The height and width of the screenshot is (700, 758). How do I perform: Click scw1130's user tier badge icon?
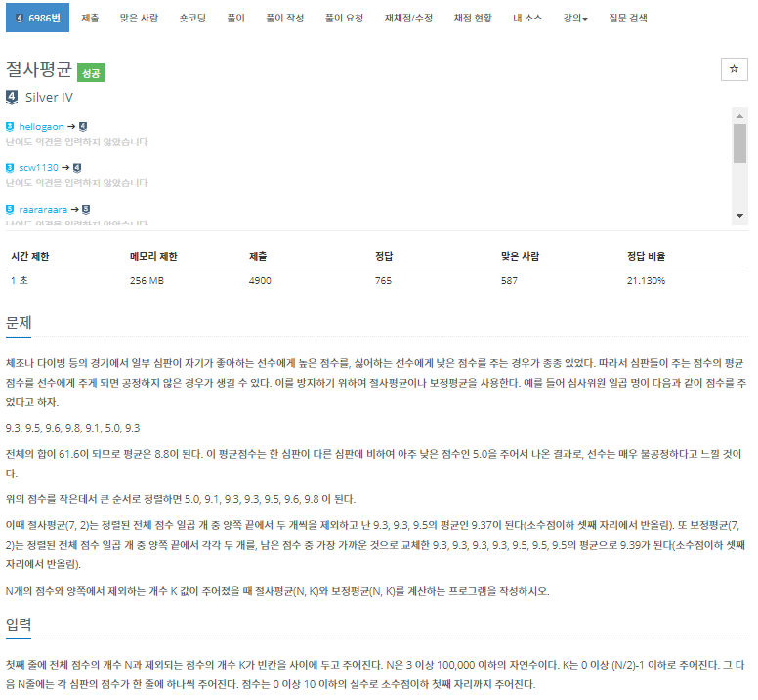(x=10, y=168)
